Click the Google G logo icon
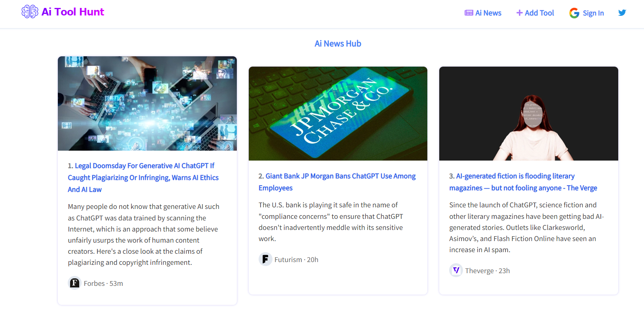Screen dimensions: 644x314 click(x=574, y=13)
